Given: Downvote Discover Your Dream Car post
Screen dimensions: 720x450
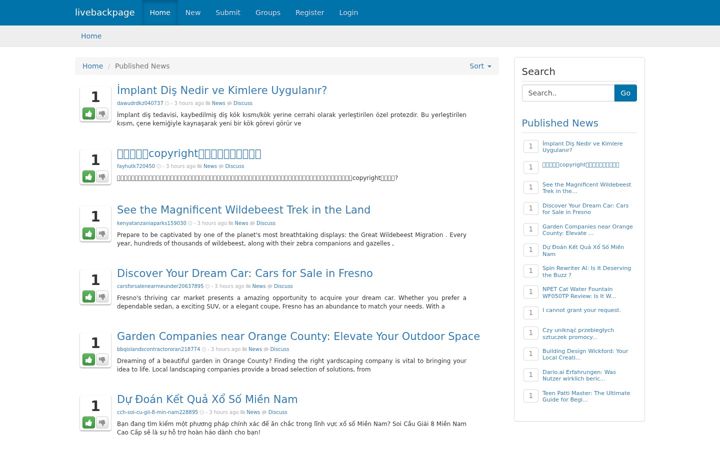Looking at the screenshot, I should (x=102, y=296).
